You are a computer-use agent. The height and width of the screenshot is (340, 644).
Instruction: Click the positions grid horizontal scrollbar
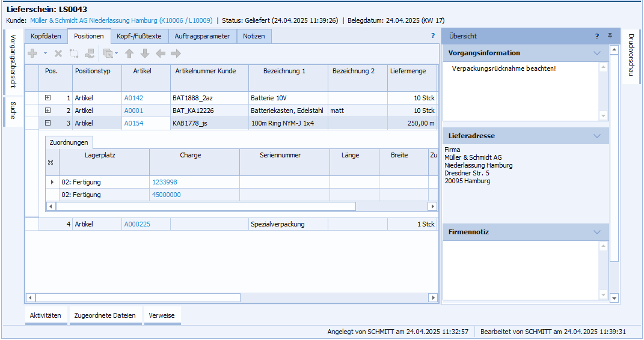pos(138,297)
